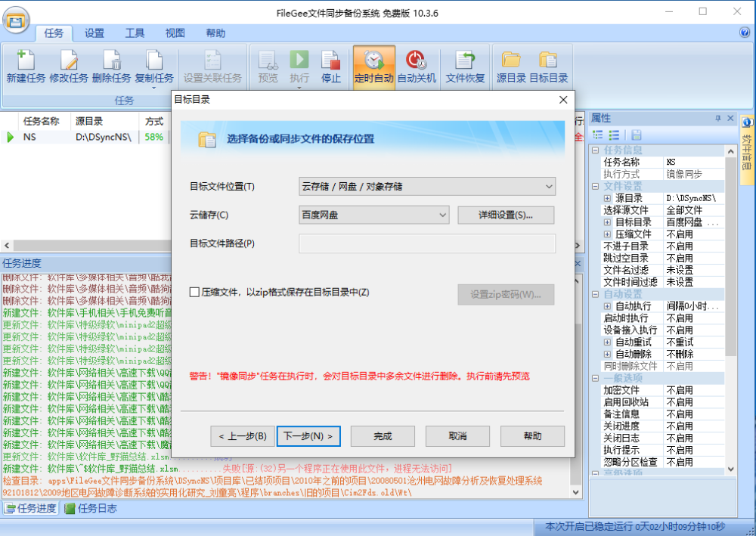Screen dimensions: 756x536
Task: Click the 完成 button
Action: [383, 436]
